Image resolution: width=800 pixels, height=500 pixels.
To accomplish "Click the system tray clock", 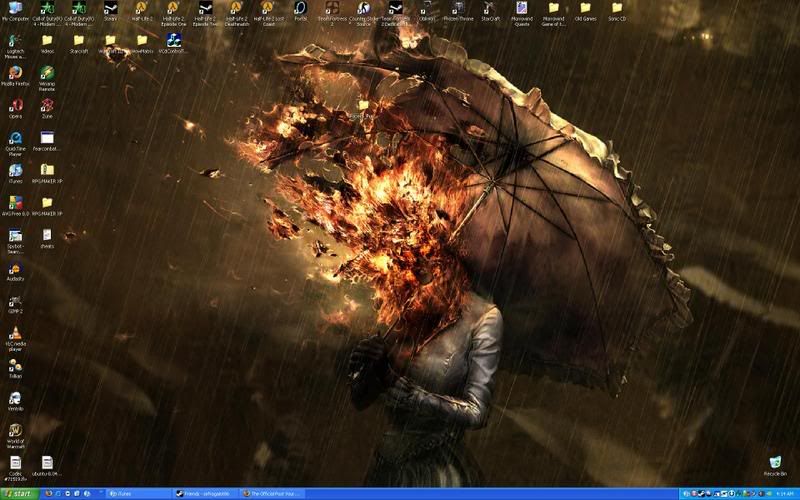I will [786, 494].
